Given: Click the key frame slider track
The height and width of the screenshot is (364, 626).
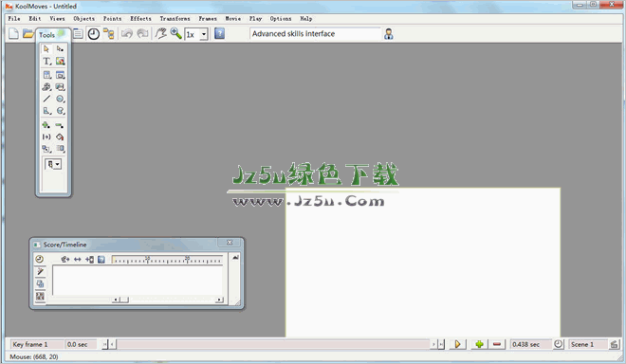Looking at the screenshot, I should pyautogui.click(x=272, y=344).
